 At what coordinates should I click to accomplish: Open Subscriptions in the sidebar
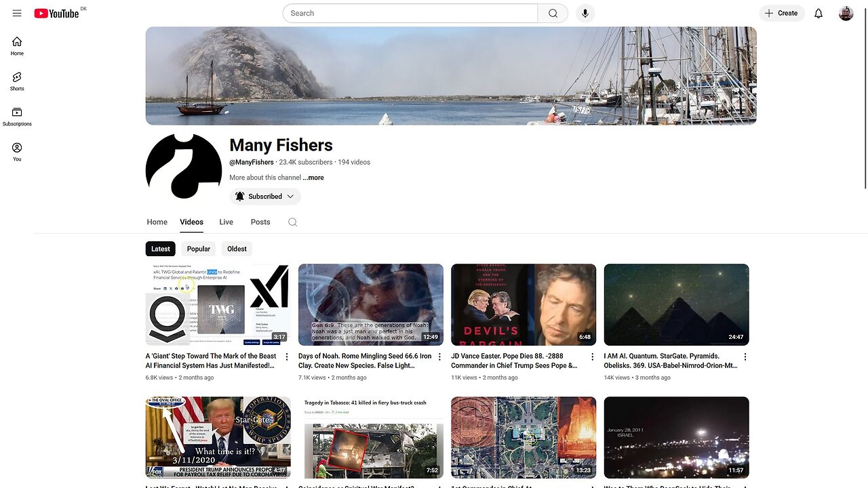[x=17, y=117]
